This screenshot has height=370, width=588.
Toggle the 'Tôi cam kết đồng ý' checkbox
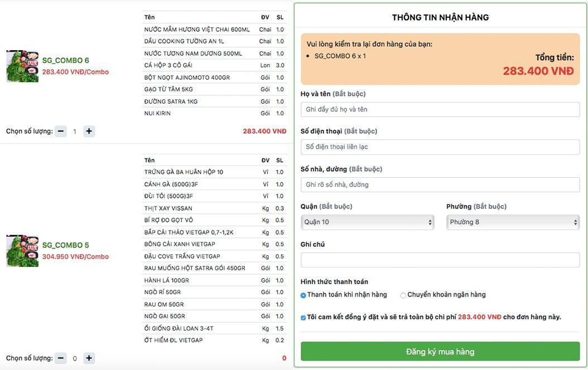click(303, 318)
